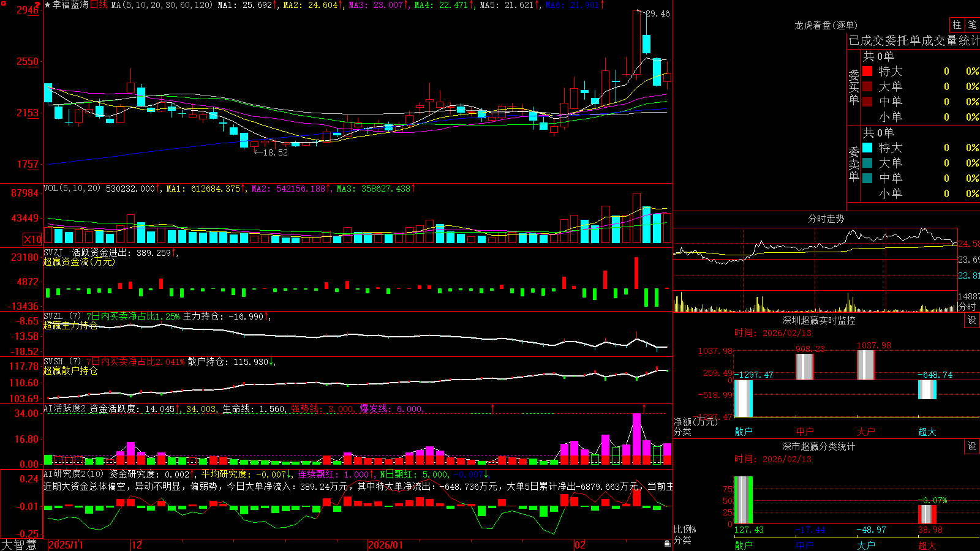Click the -1297.47 散户 net amount bar

click(744, 399)
